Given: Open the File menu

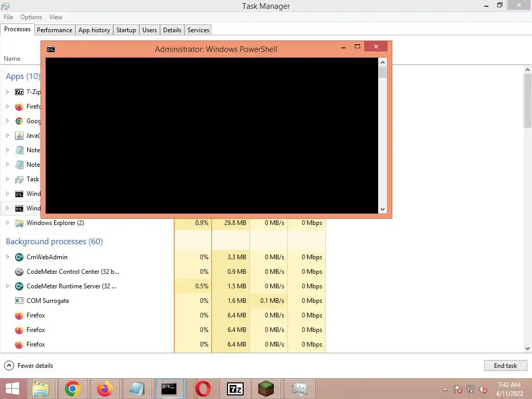Looking at the screenshot, I should (x=8, y=17).
